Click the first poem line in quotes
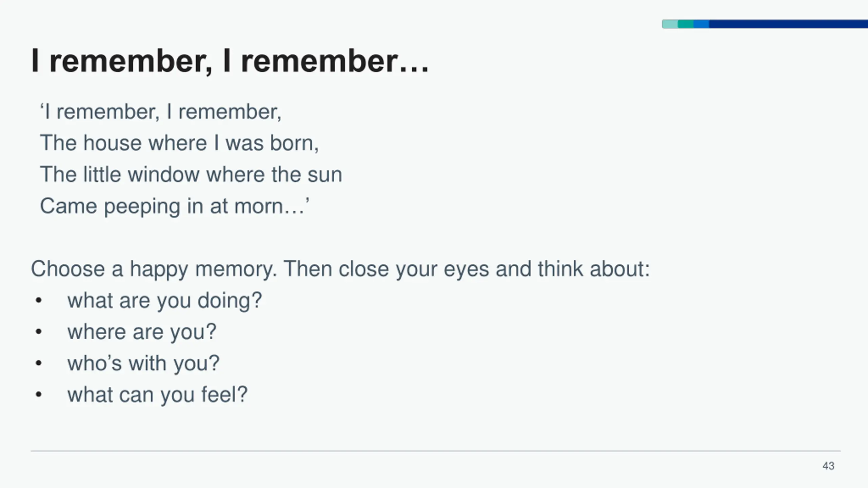The image size is (868, 488). click(161, 112)
